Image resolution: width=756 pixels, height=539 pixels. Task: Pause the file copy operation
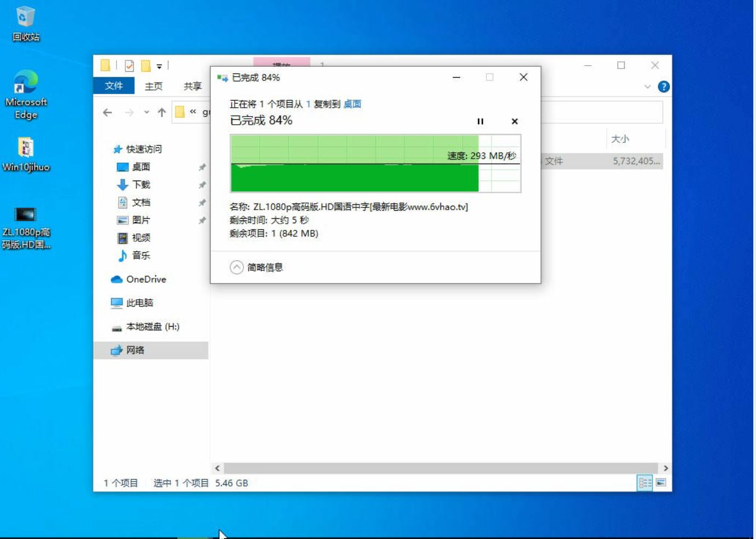click(480, 121)
